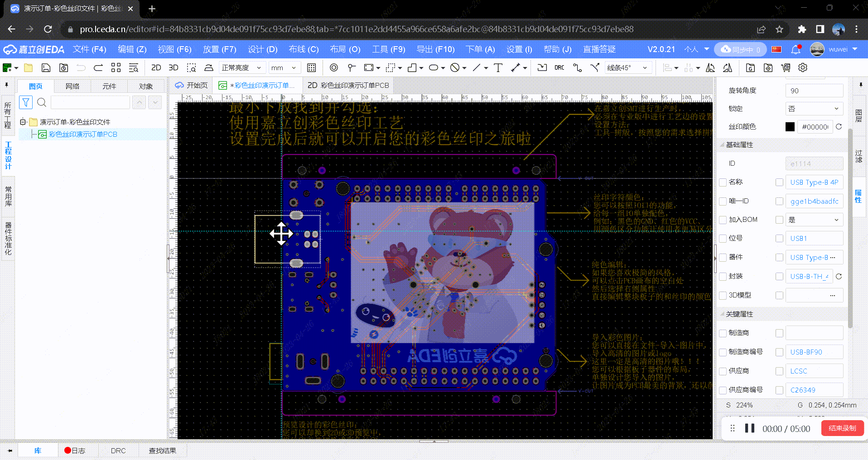Toggle the 唯一ID property checkbox
The image size is (868, 460).
[x=723, y=201]
